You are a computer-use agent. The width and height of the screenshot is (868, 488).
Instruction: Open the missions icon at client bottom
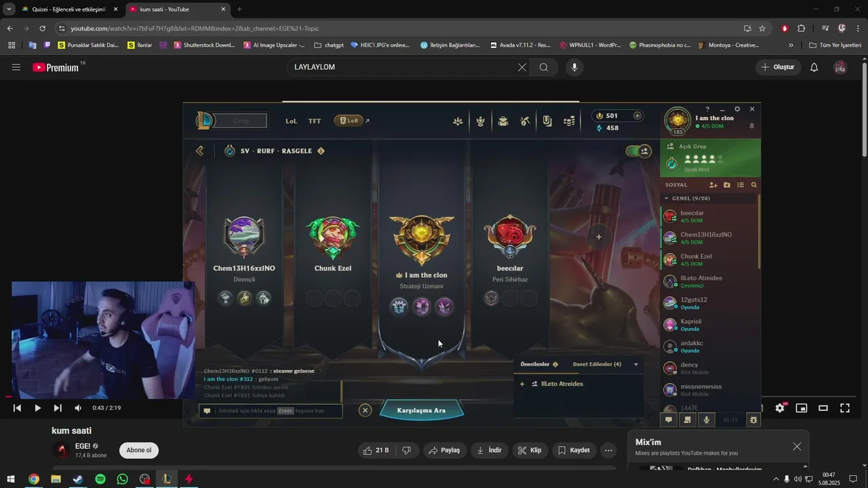688,420
